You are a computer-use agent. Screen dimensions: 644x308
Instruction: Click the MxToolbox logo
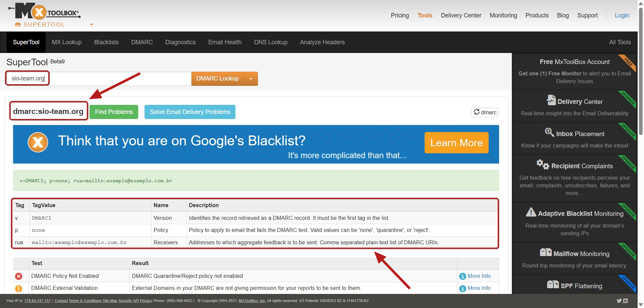(44, 11)
